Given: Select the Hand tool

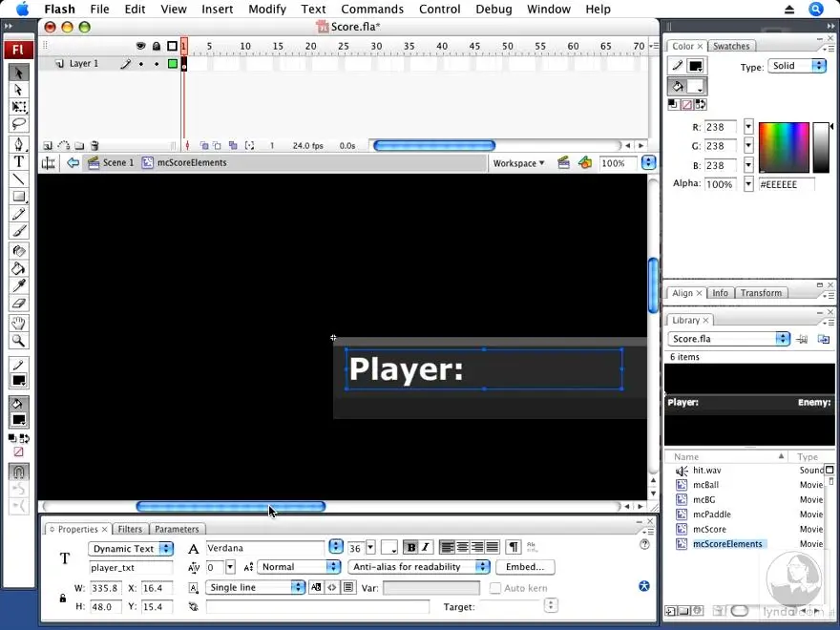Looking at the screenshot, I should pos(18,324).
